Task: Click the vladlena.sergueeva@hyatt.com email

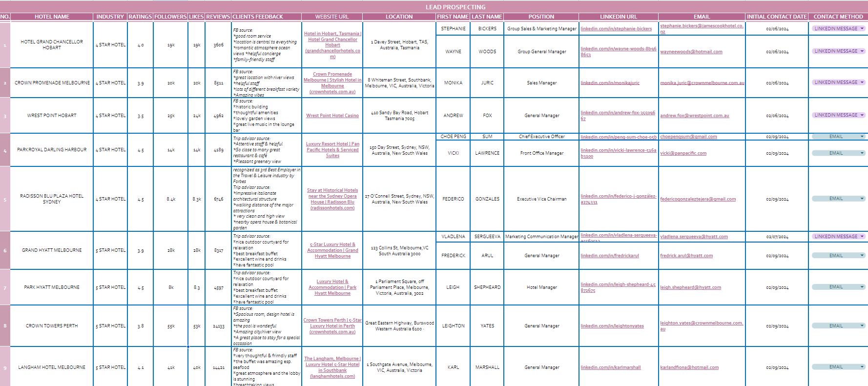Action: 694,237
